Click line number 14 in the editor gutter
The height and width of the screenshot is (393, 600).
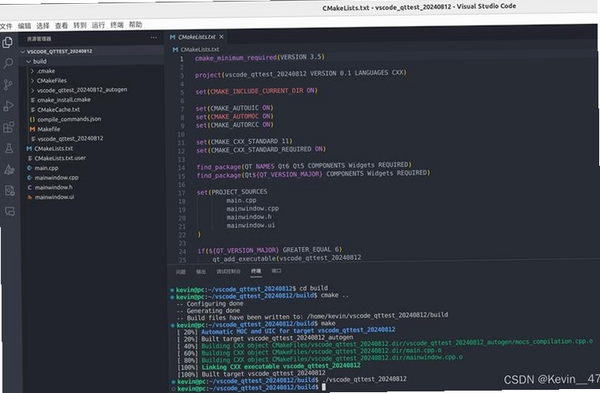point(181,168)
